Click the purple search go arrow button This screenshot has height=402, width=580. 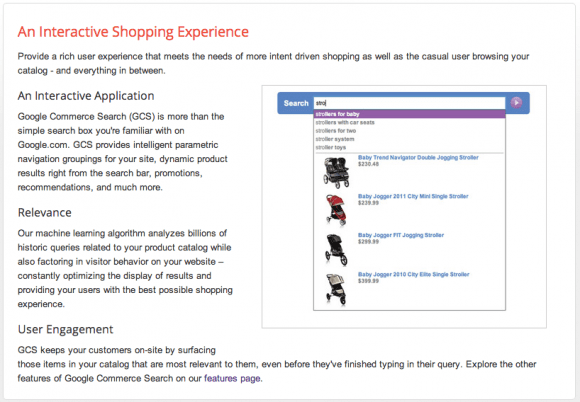[x=516, y=102]
